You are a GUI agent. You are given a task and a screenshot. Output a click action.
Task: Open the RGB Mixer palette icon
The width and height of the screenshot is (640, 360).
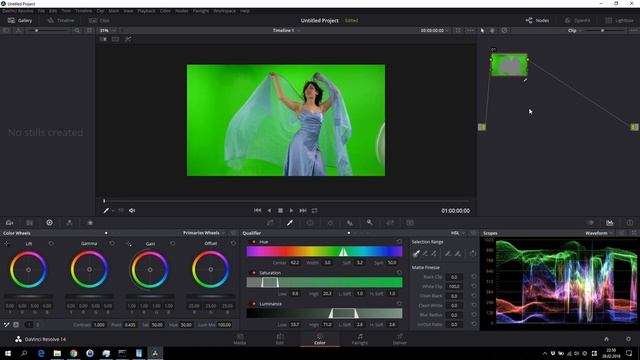69,223
